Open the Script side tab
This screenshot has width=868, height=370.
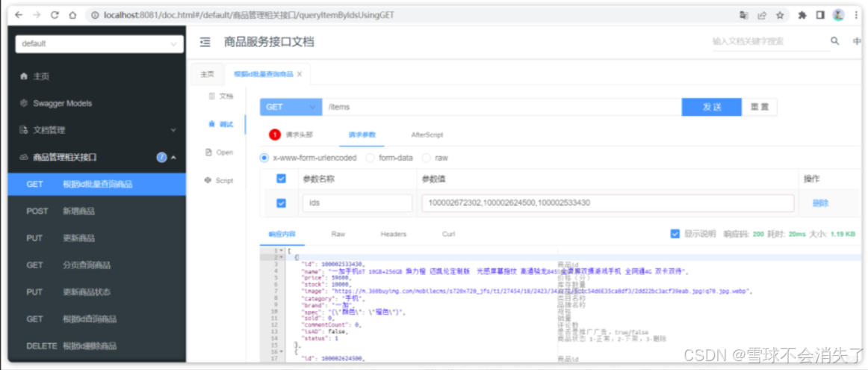click(x=219, y=181)
